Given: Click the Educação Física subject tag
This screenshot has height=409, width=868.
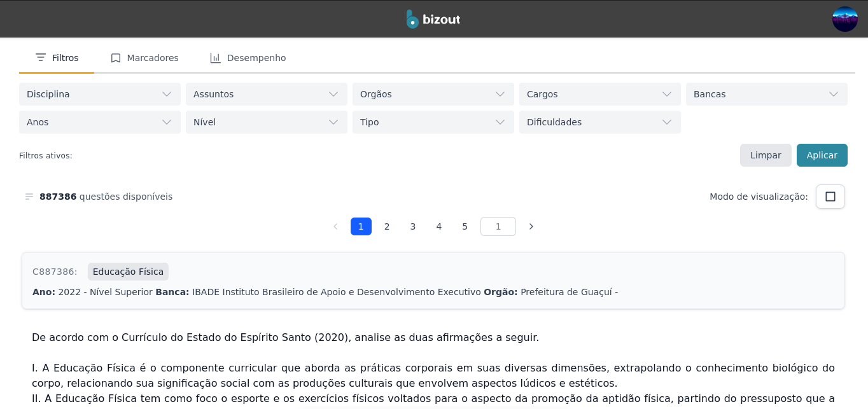Looking at the screenshot, I should pos(128,272).
